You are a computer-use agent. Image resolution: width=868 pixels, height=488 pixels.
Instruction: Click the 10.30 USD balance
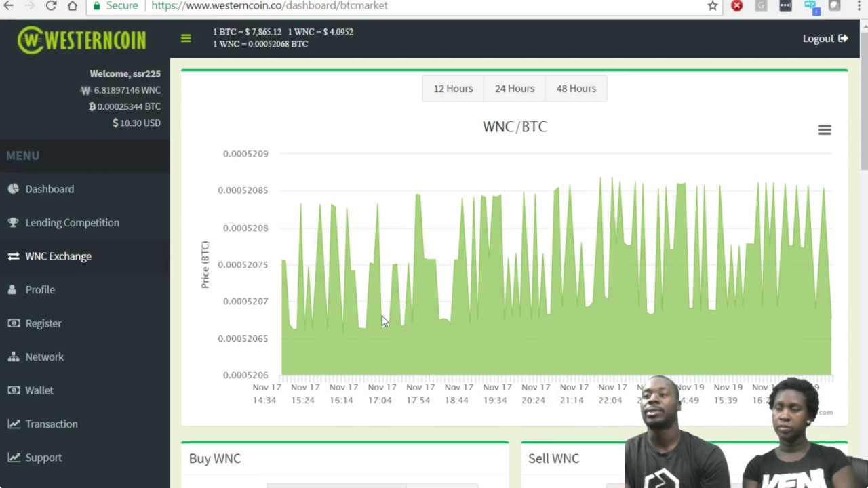click(136, 123)
